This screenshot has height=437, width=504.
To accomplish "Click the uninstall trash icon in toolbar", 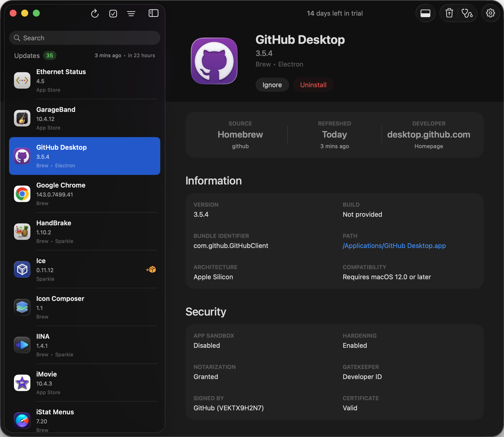I will (x=449, y=13).
